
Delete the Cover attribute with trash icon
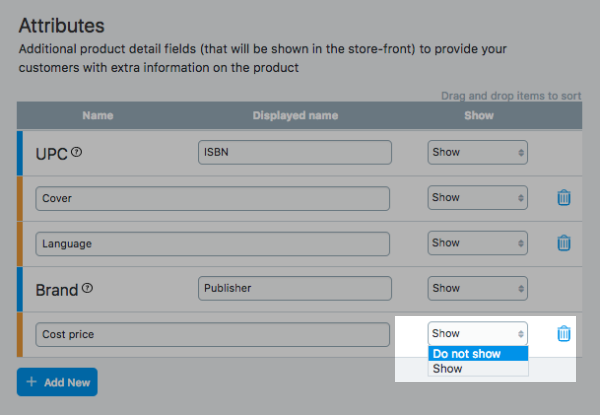click(x=563, y=198)
